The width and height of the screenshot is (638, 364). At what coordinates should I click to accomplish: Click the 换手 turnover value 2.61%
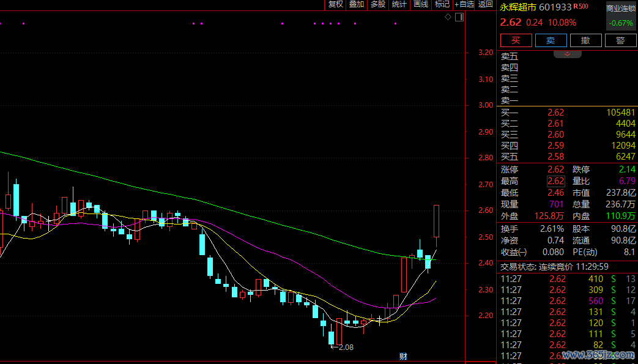(552, 229)
